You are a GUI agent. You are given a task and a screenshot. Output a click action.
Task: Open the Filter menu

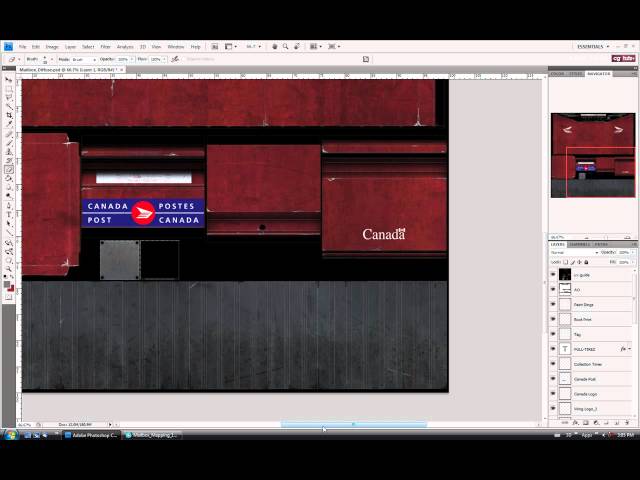(105, 46)
